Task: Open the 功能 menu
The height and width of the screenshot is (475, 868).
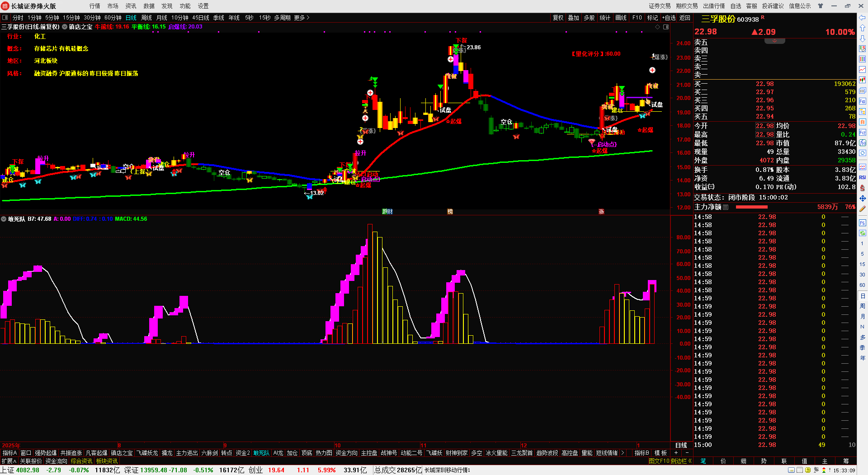Action: (x=185, y=6)
